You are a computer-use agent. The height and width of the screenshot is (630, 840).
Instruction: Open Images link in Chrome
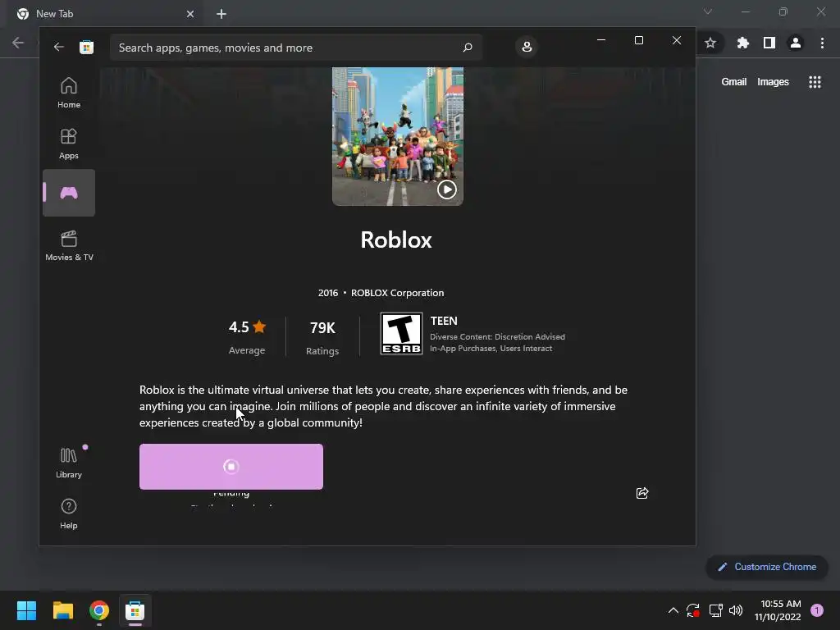coord(773,82)
